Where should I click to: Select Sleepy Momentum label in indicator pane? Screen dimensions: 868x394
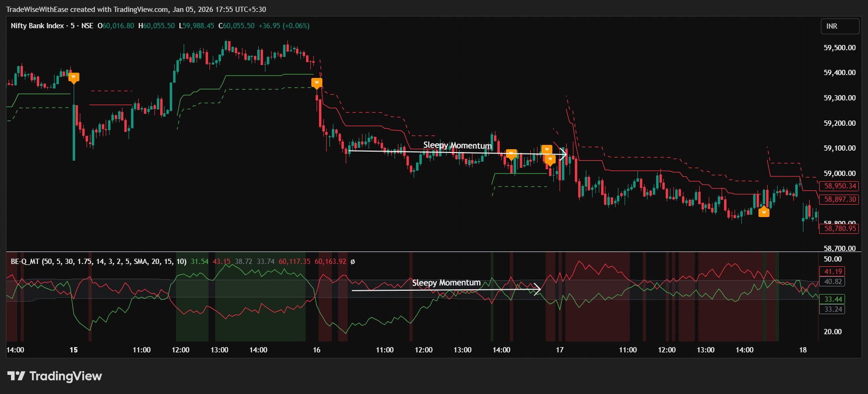(446, 283)
